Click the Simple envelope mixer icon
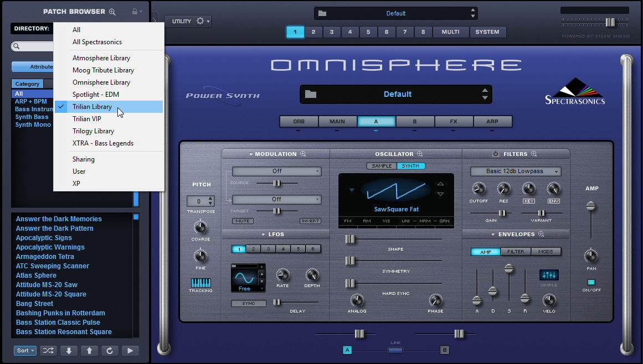This screenshot has width=643, height=364. click(x=549, y=275)
